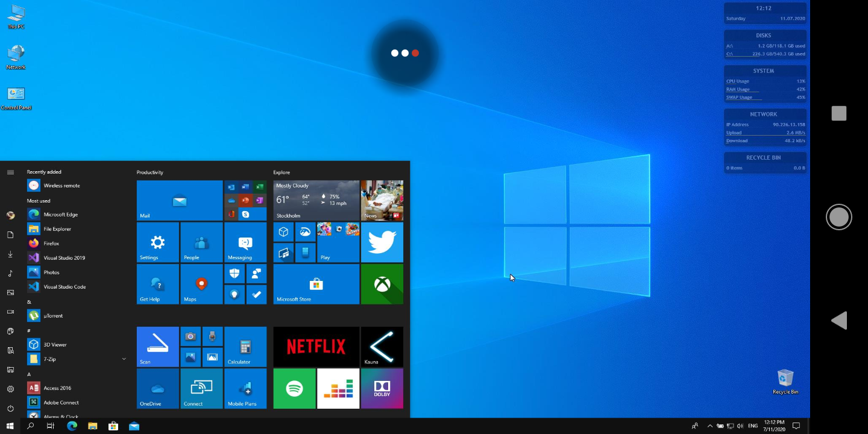868x434 pixels.
Task: Launch the Spotify tile
Action: (x=295, y=389)
